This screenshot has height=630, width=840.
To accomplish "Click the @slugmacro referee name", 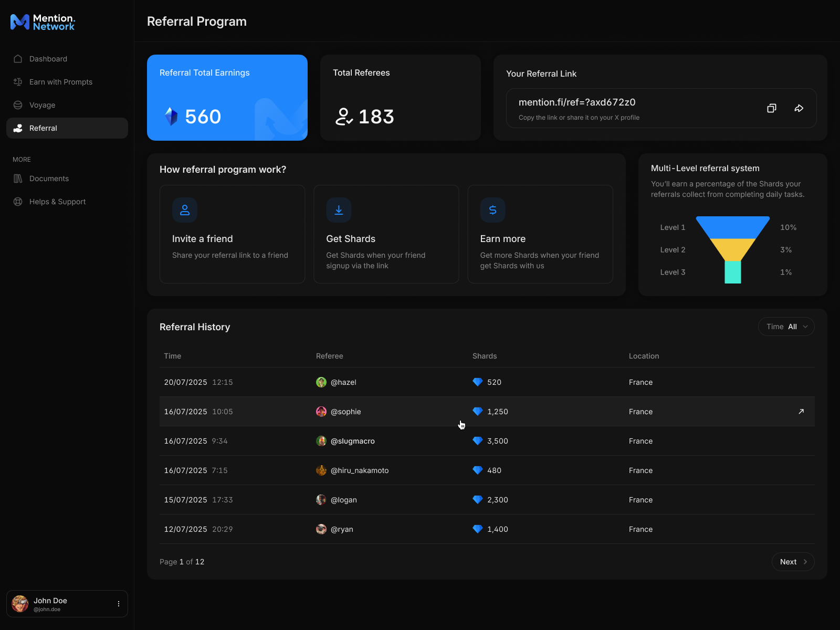I will [x=353, y=441].
